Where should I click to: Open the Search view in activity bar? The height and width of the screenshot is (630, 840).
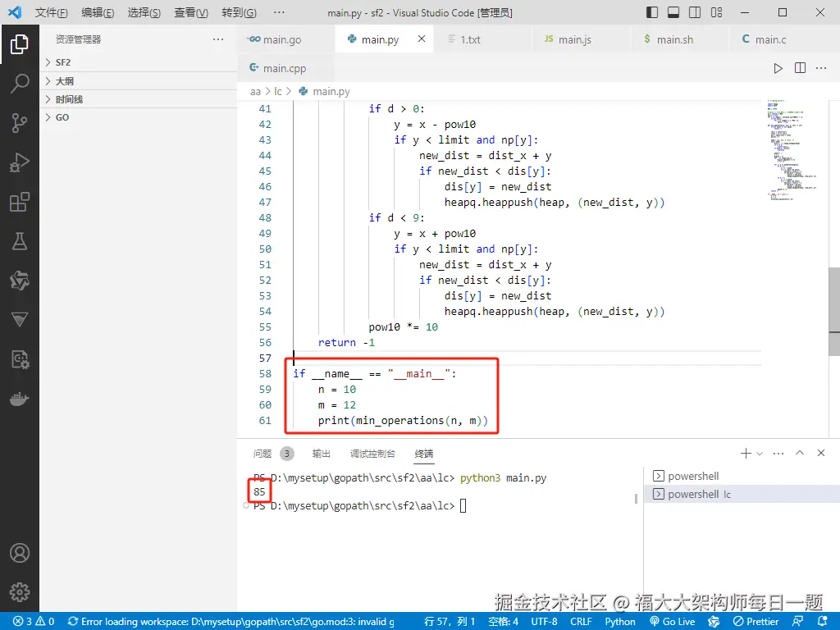click(x=20, y=83)
